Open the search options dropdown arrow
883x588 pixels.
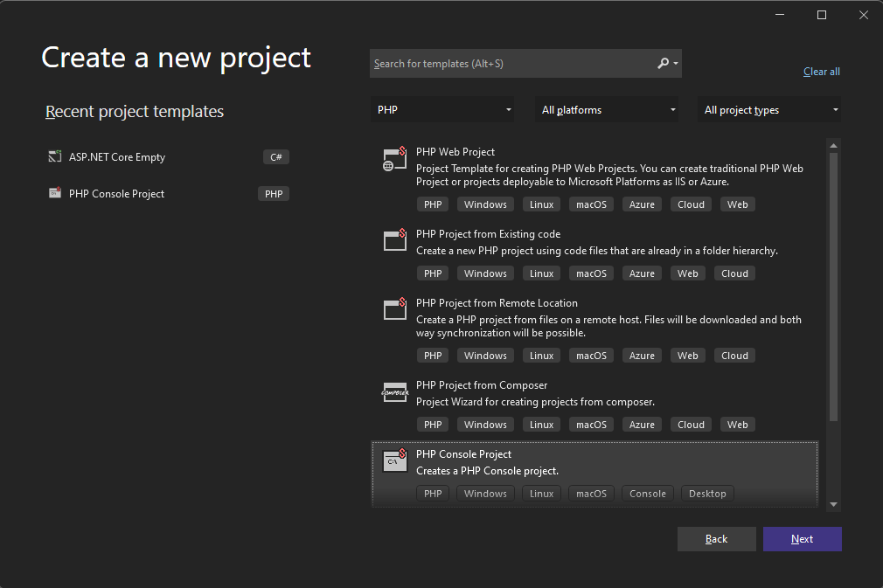point(676,64)
